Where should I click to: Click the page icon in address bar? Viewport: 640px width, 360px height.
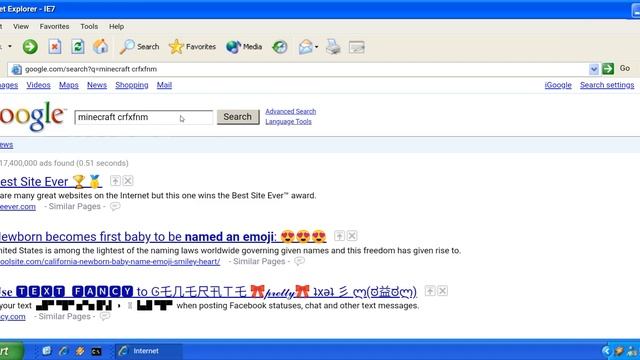pyautogui.click(x=16, y=69)
